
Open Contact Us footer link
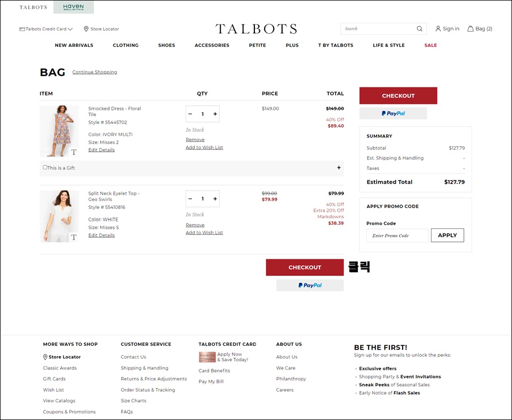pyautogui.click(x=133, y=357)
